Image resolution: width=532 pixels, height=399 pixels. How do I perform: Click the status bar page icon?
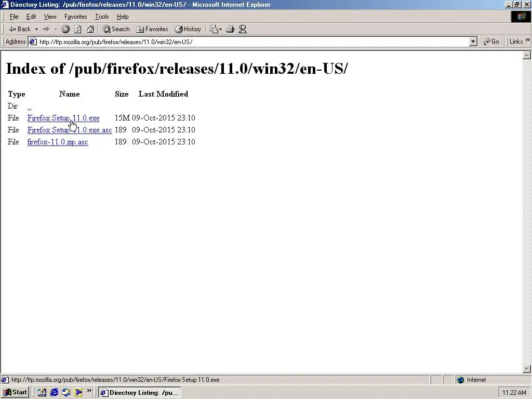coord(5,380)
